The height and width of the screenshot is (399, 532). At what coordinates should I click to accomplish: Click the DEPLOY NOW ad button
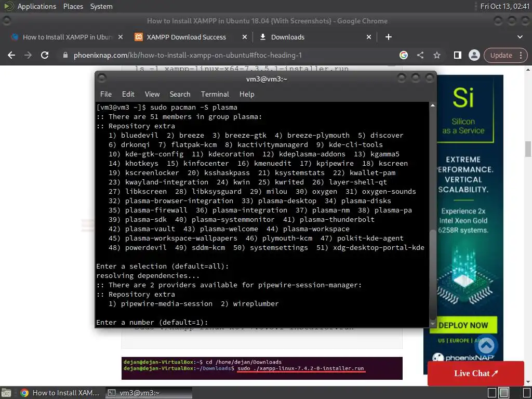coord(463,325)
